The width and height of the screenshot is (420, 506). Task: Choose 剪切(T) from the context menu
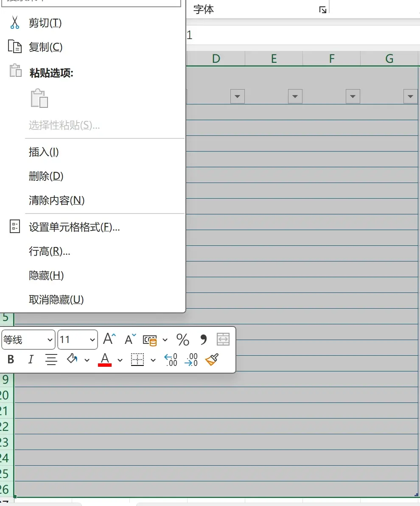pos(45,23)
